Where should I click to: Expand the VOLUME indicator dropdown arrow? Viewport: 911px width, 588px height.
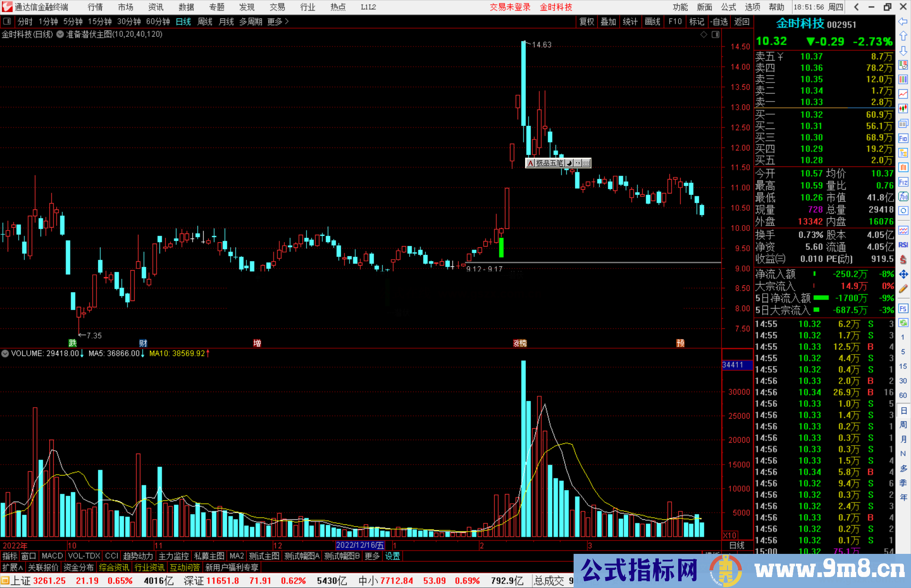tap(5, 353)
